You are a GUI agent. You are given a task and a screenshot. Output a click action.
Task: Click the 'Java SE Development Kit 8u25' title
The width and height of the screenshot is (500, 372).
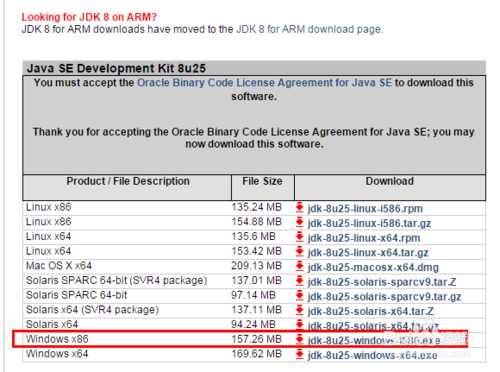(116, 68)
